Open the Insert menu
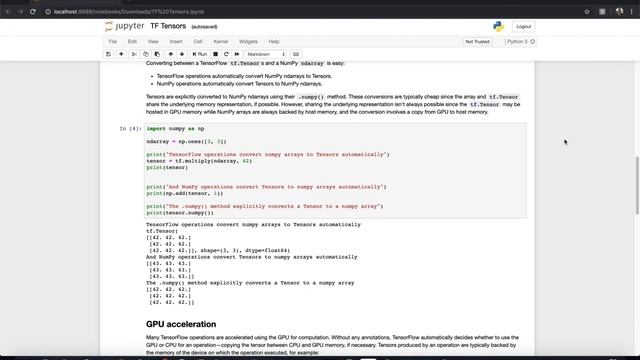The image size is (640, 360). [176, 42]
